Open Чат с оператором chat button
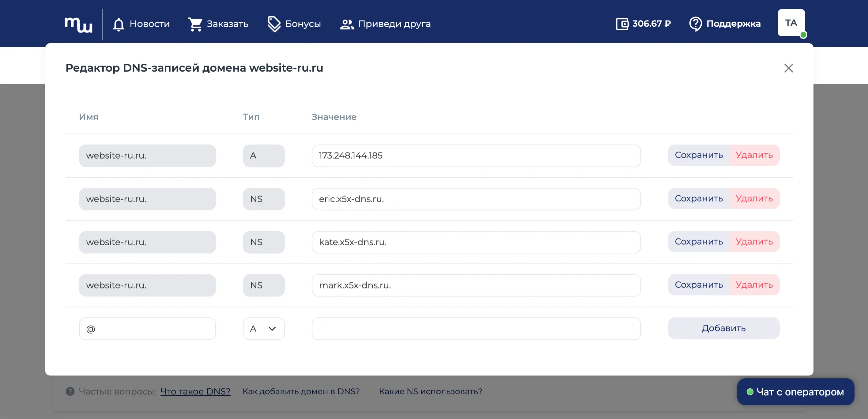868x419 pixels. 795,392
